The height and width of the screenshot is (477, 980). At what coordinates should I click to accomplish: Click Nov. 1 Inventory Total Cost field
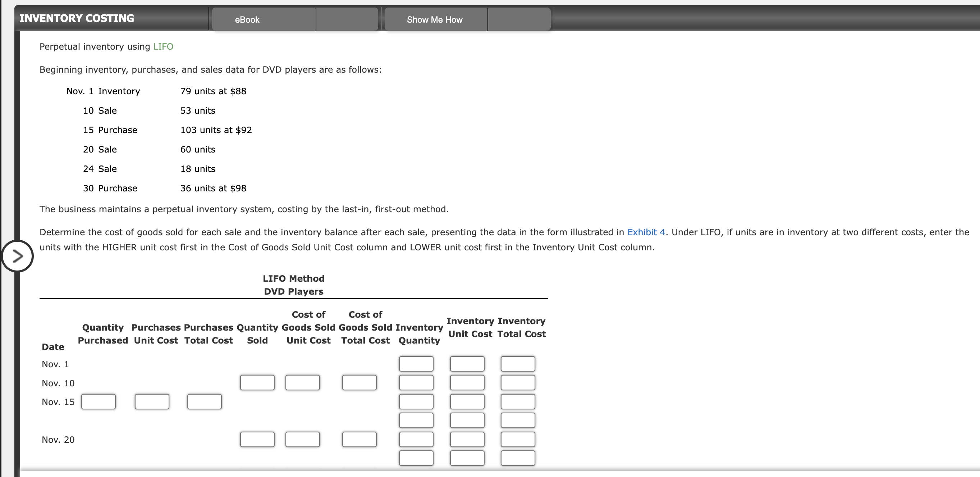click(x=517, y=364)
